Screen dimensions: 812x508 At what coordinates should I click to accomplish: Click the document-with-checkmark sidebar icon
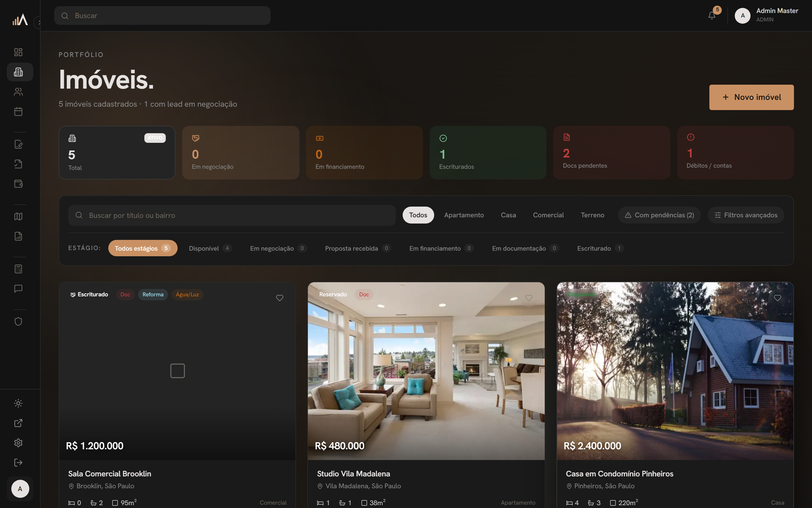18,164
